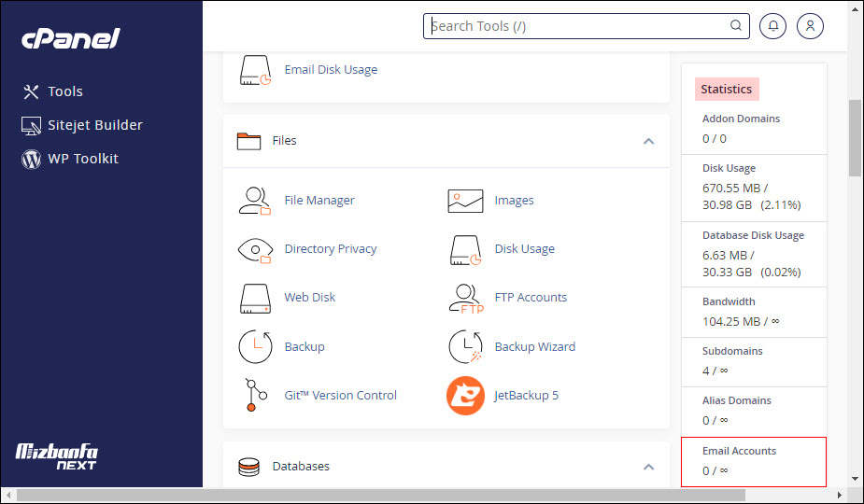Click the Email Disk Usage link
This screenshot has width=864, height=504.
[x=331, y=70]
